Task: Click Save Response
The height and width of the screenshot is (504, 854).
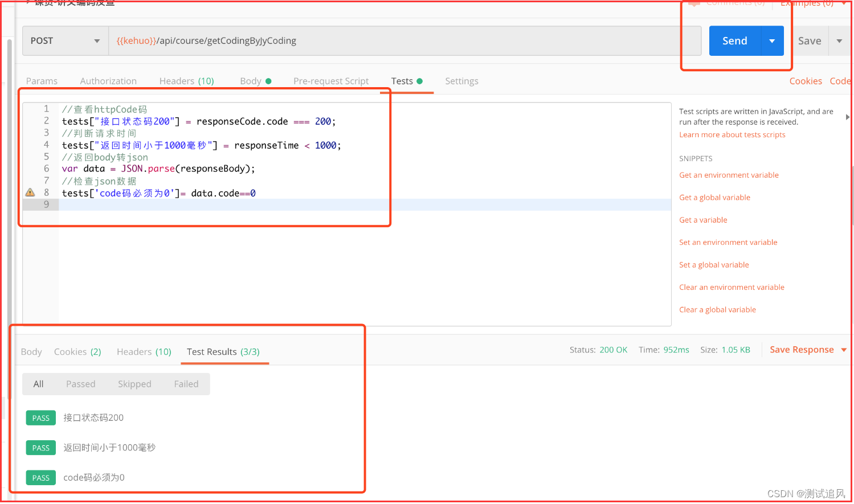Action: pyautogui.click(x=802, y=350)
